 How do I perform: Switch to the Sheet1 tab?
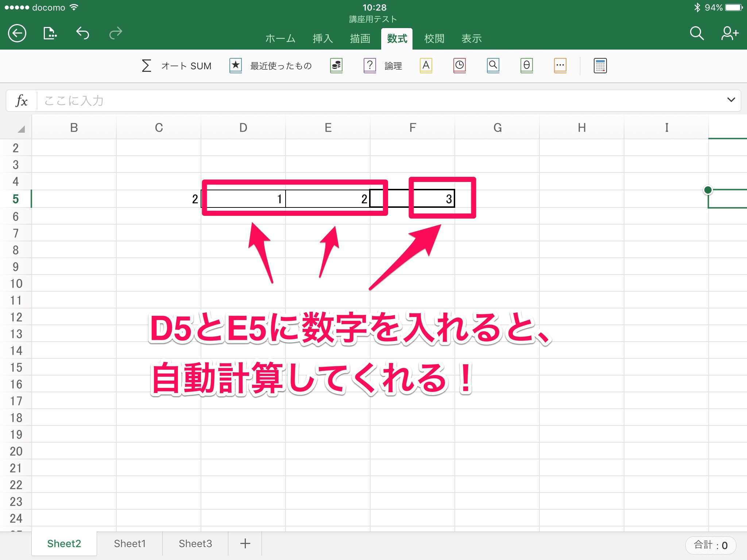(129, 544)
